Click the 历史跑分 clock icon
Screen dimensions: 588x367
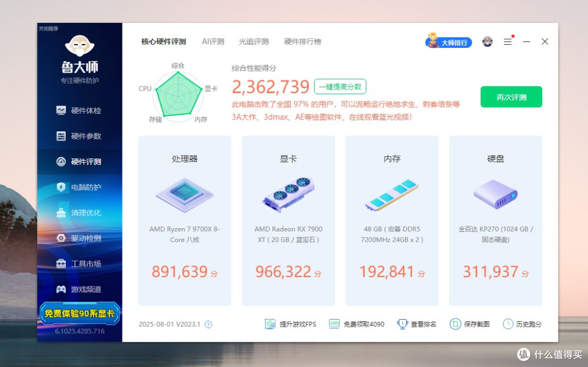pyautogui.click(x=508, y=325)
